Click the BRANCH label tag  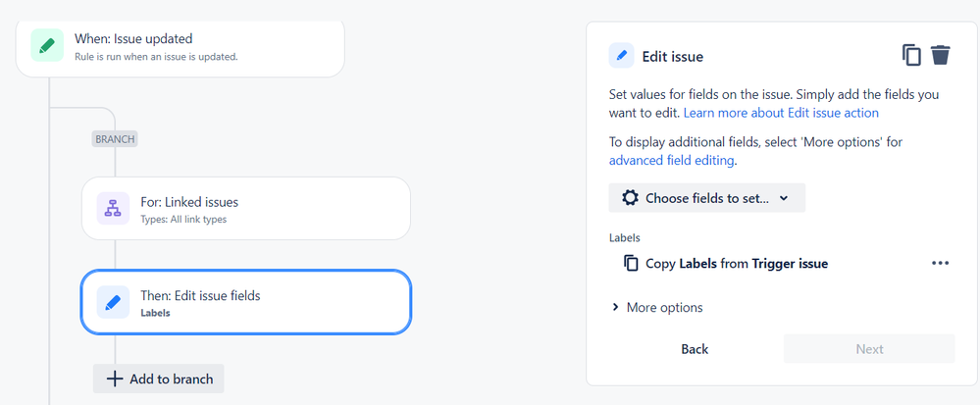pos(115,139)
